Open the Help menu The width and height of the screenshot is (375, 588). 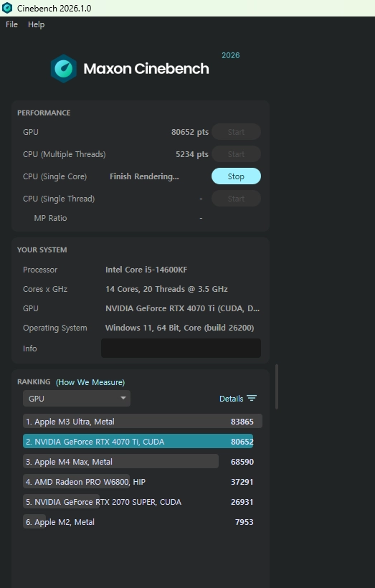point(36,24)
